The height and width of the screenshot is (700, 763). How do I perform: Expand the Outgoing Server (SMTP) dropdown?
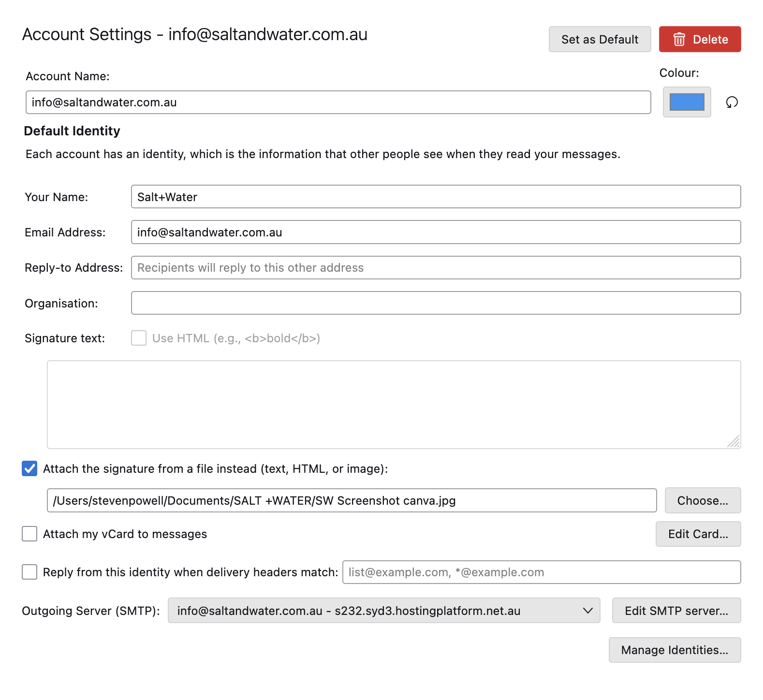coord(383,611)
